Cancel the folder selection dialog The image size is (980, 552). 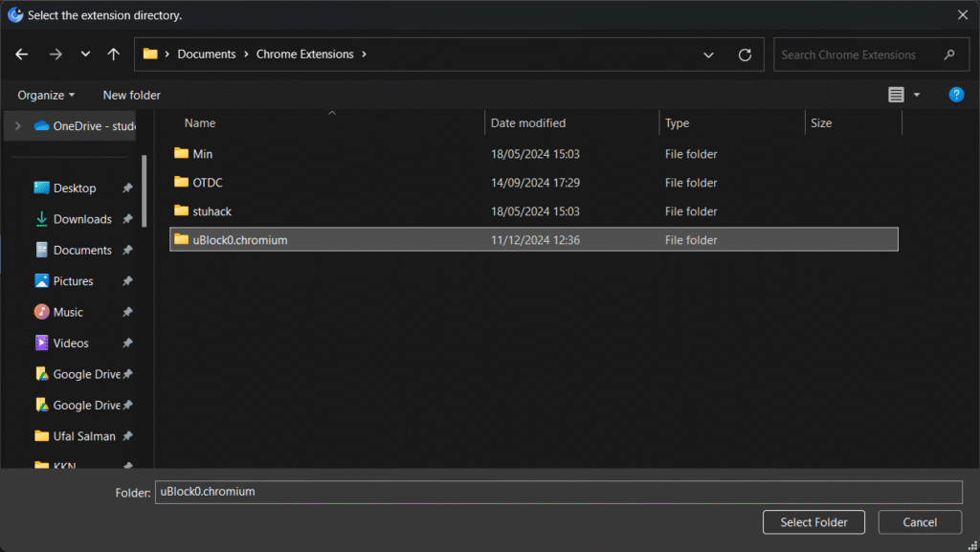point(920,522)
